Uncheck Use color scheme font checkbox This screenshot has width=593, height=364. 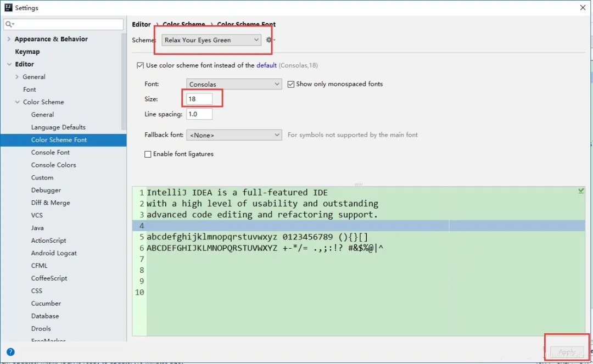point(140,65)
